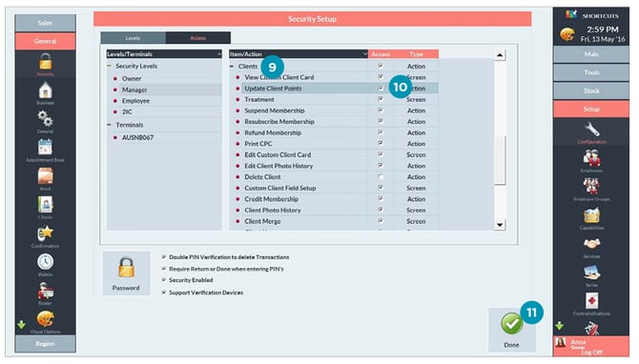Switch to the Access tab

(x=198, y=38)
